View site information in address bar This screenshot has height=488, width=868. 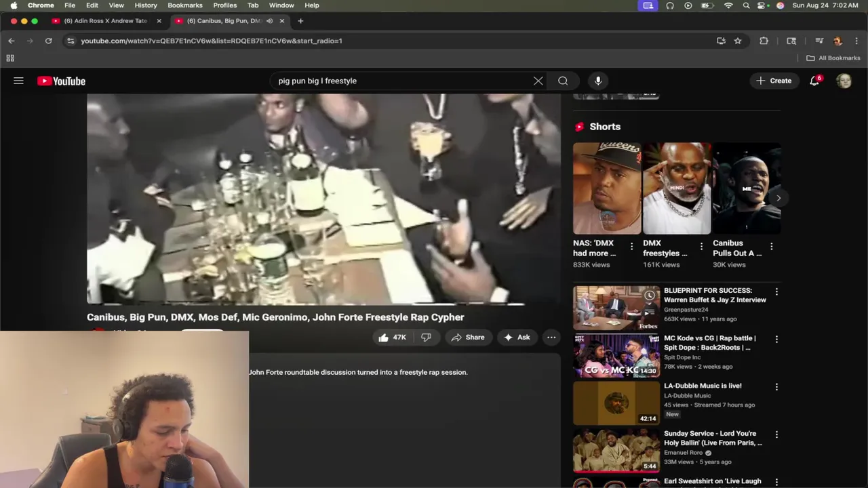(x=71, y=41)
